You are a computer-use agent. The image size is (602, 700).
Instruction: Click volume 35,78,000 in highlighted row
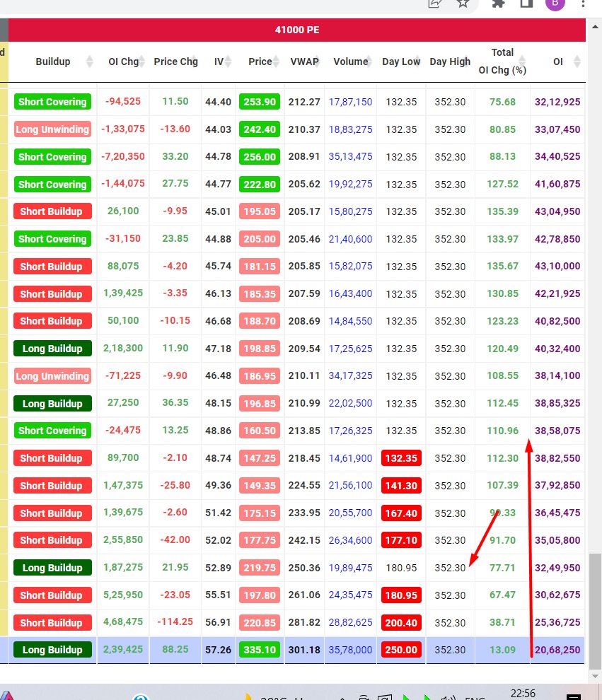click(x=351, y=650)
